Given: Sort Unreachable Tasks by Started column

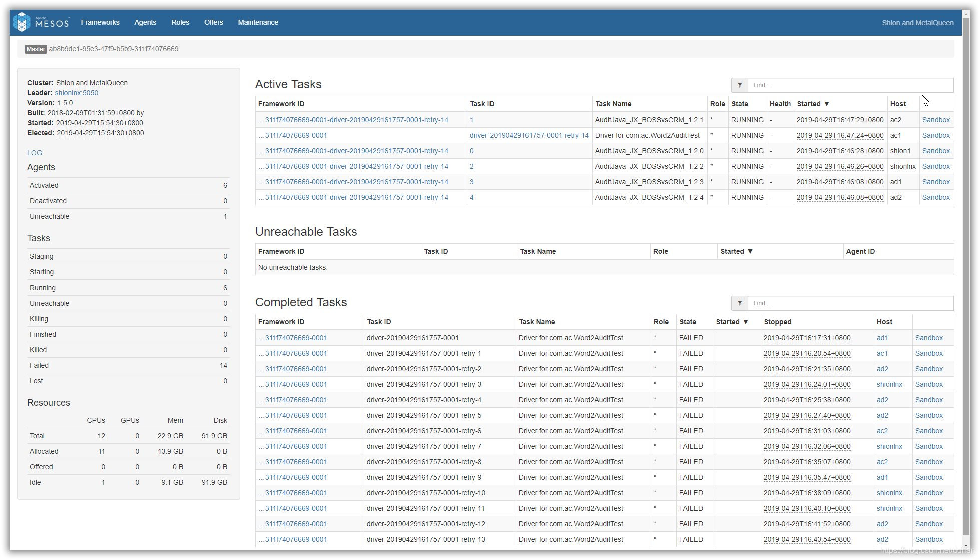Looking at the screenshot, I should tap(737, 251).
